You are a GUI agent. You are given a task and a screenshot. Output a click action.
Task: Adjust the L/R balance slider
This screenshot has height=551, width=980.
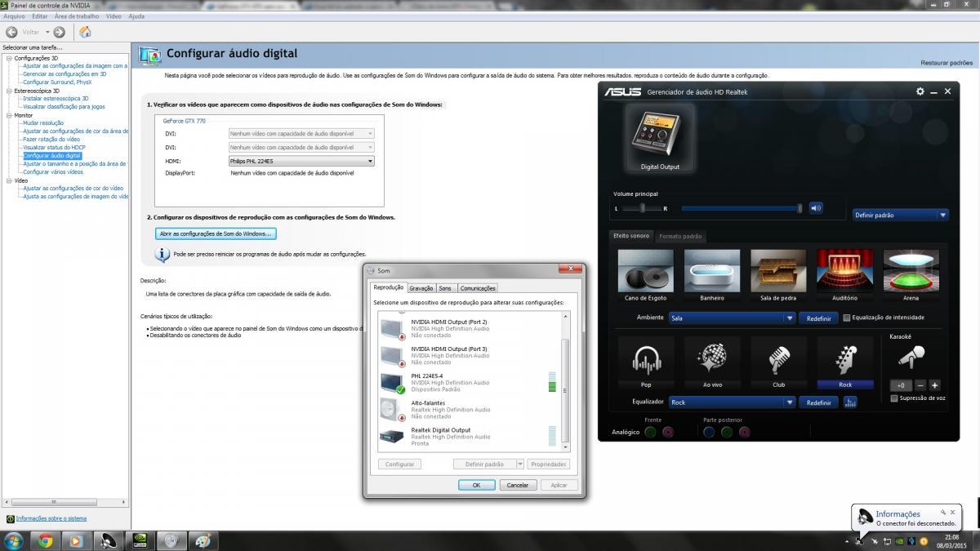pyautogui.click(x=641, y=208)
